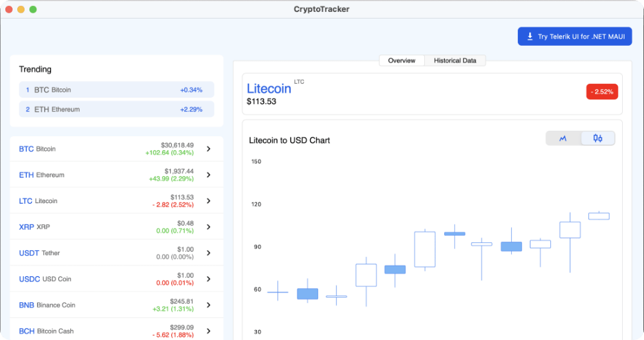Screen dimensions: 644x340
Task: Expand Ethereum row chevron
Action: click(x=208, y=175)
